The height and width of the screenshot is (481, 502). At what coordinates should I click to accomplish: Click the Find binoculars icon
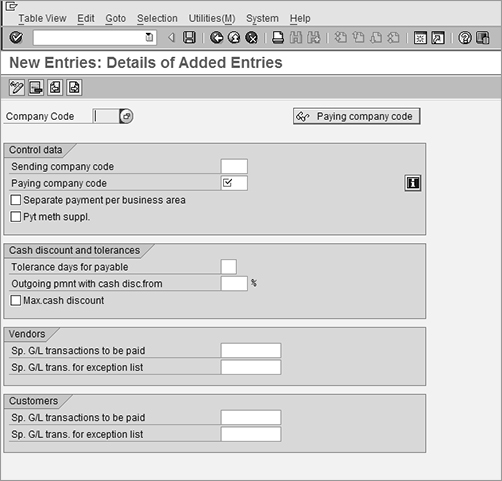click(296, 38)
